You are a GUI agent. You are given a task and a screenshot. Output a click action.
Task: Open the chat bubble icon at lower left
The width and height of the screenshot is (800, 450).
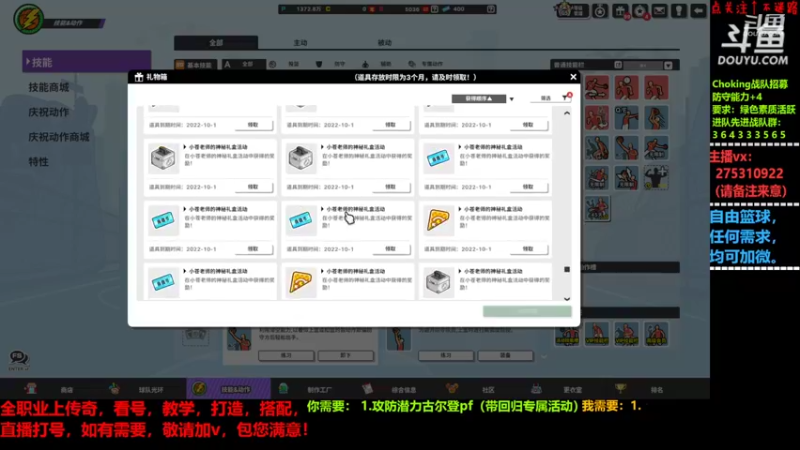point(19,359)
